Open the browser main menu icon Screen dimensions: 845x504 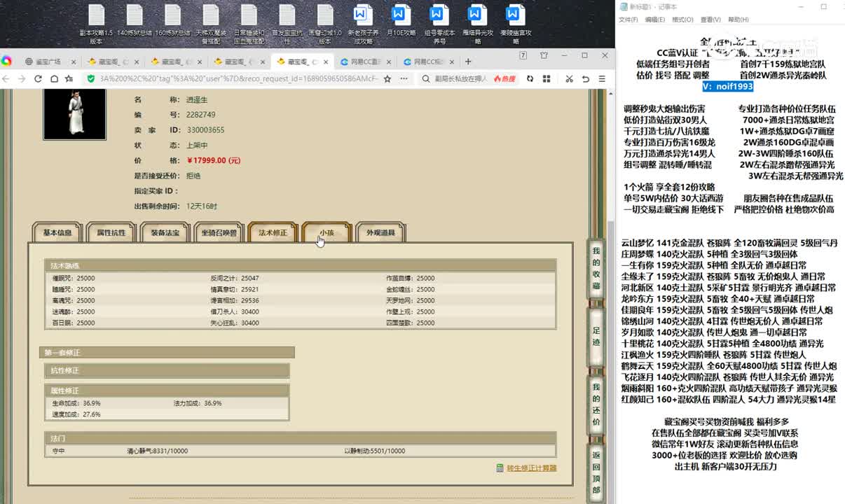(x=602, y=79)
